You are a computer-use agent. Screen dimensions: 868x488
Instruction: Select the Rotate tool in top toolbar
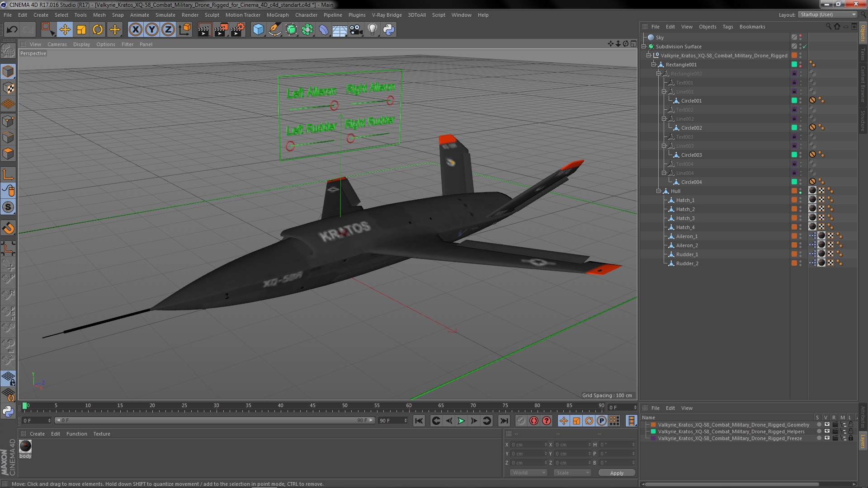pyautogui.click(x=98, y=30)
